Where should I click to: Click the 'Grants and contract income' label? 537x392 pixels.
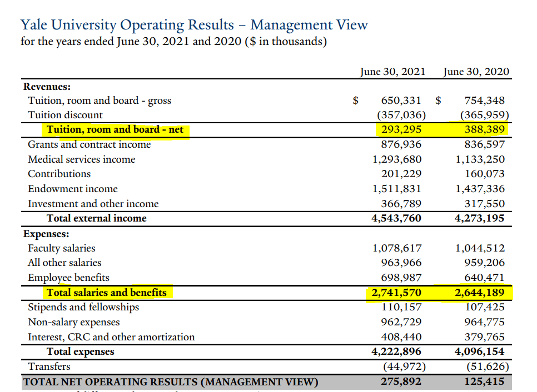[x=89, y=144]
